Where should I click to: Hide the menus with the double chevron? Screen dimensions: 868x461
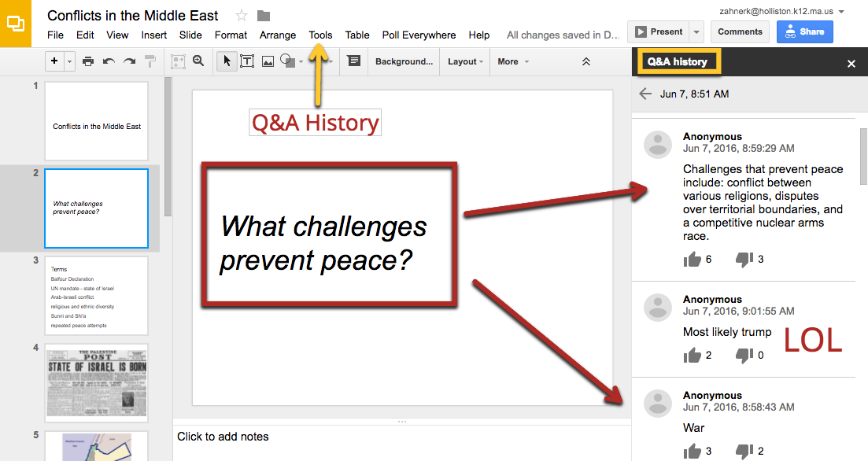click(x=586, y=61)
